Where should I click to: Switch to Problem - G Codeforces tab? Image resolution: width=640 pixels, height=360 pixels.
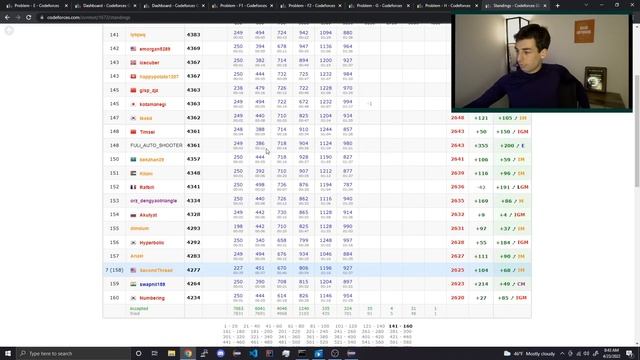coord(379,6)
